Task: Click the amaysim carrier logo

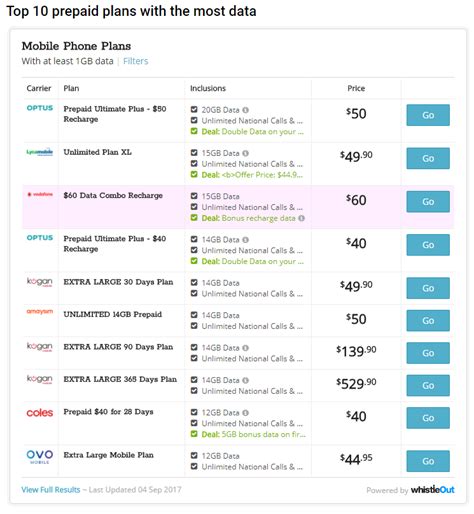Action: pos(40,312)
